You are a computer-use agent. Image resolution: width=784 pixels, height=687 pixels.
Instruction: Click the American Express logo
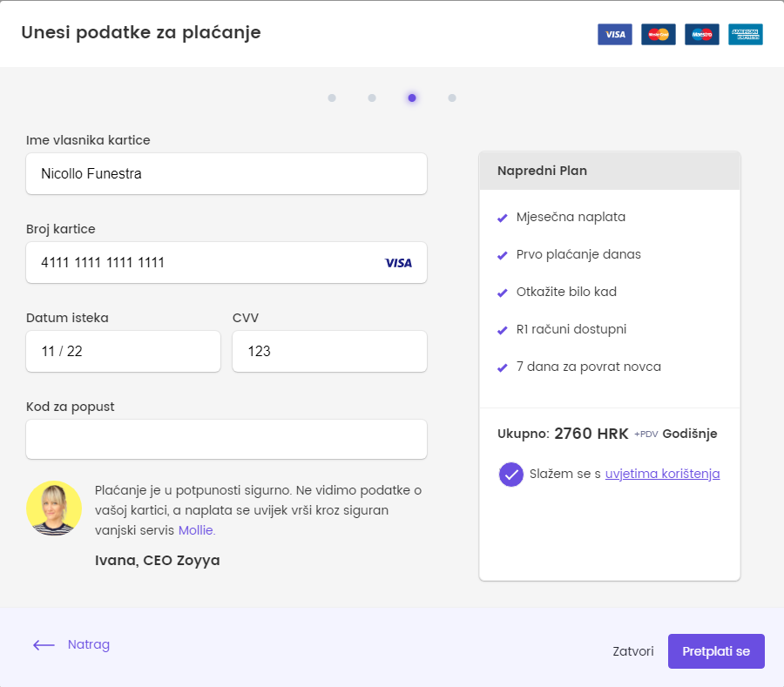746,34
